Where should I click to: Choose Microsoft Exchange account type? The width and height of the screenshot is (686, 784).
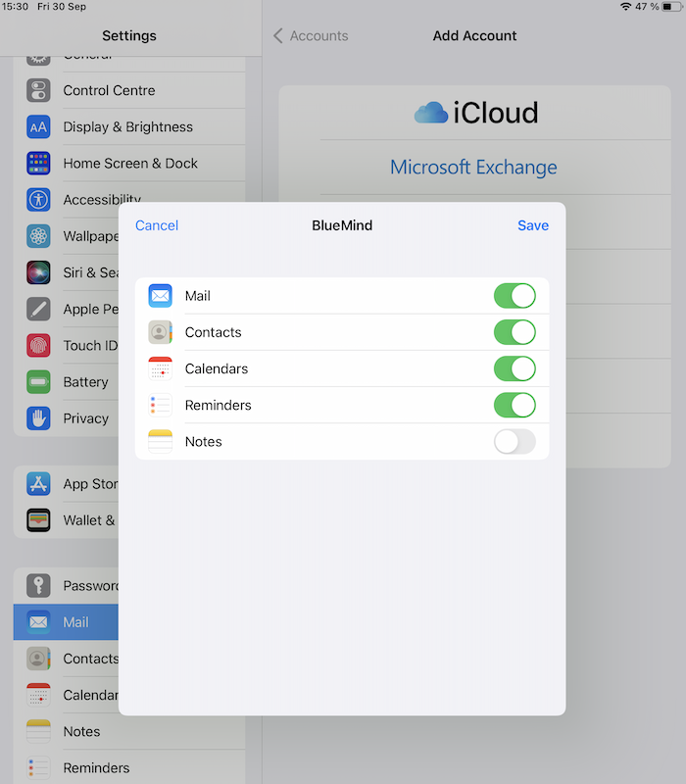[473, 168]
